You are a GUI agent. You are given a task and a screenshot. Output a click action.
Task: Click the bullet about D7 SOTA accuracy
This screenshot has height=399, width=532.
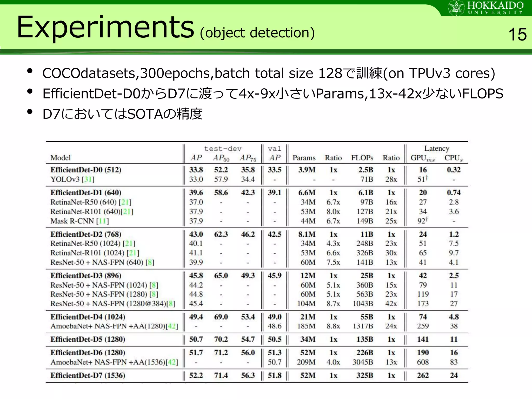[122, 114]
